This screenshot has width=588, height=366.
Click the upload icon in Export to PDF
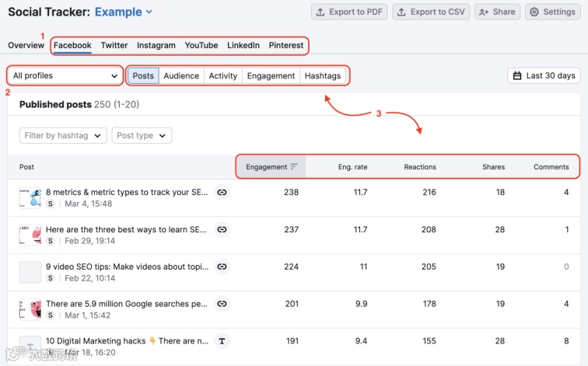pos(320,12)
